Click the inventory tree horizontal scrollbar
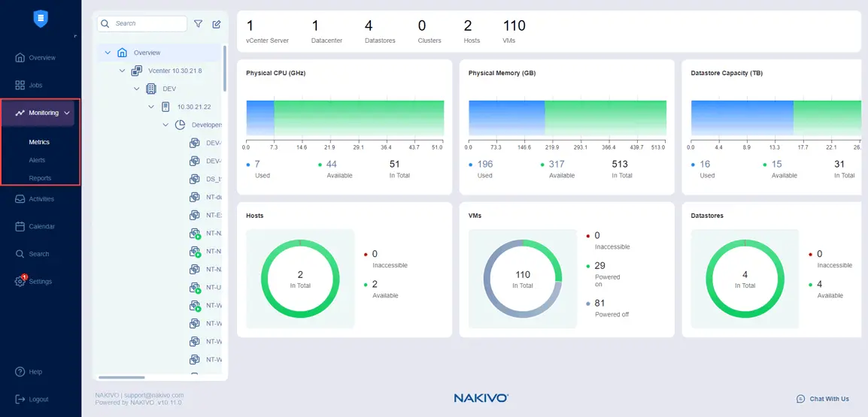 122,378
